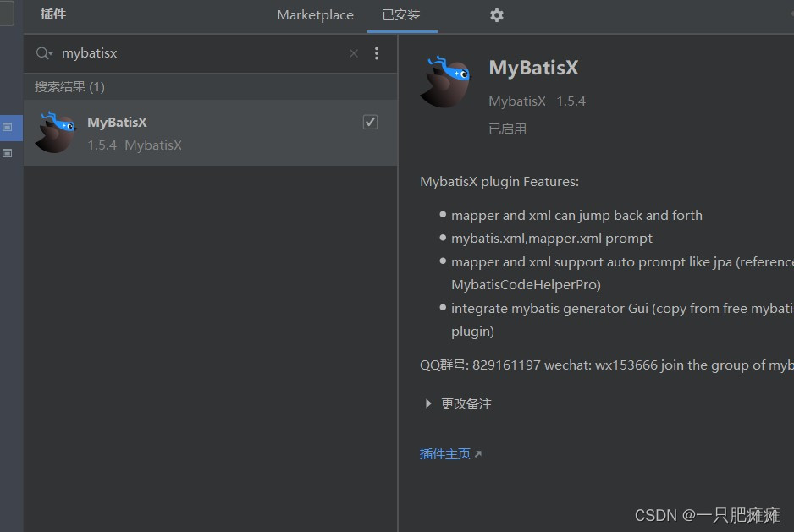Click the large MyBatisX logo in details pane
The width and height of the screenshot is (794, 532).
[445, 81]
